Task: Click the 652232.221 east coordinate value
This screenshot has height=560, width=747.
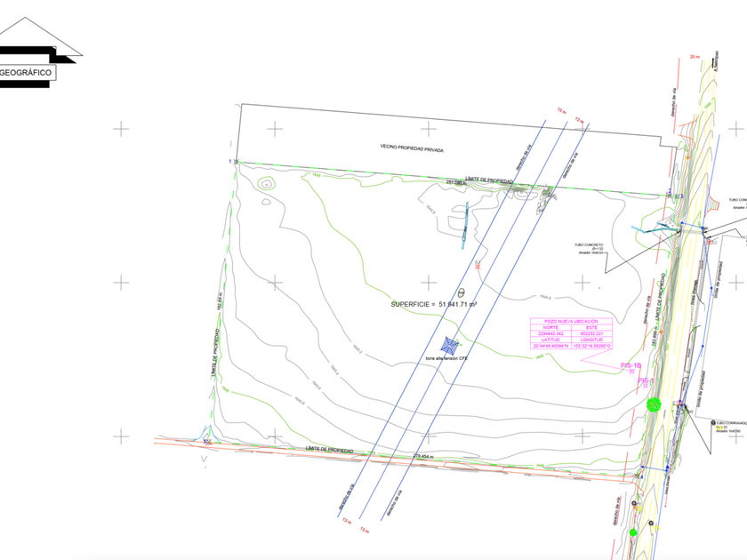Action: (591, 334)
